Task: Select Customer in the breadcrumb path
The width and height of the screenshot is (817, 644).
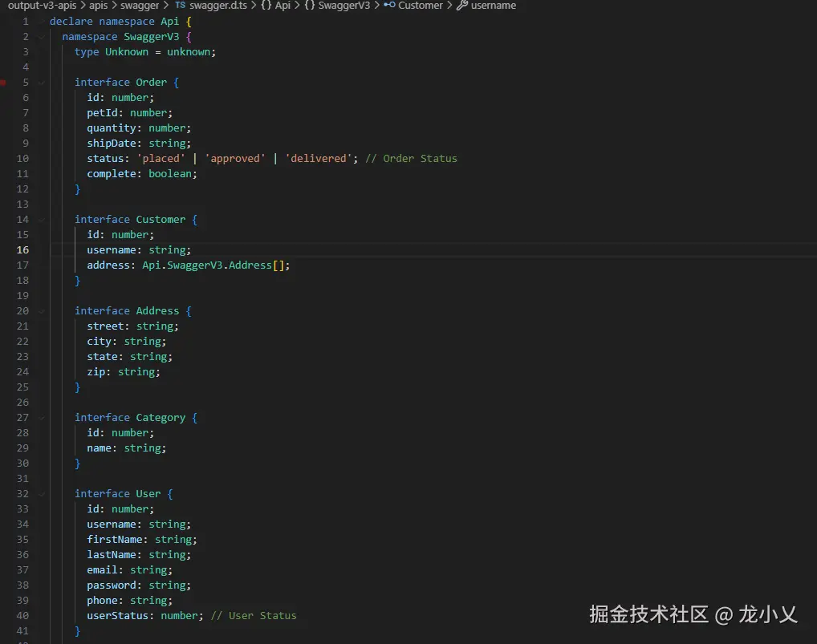Action: tap(421, 5)
